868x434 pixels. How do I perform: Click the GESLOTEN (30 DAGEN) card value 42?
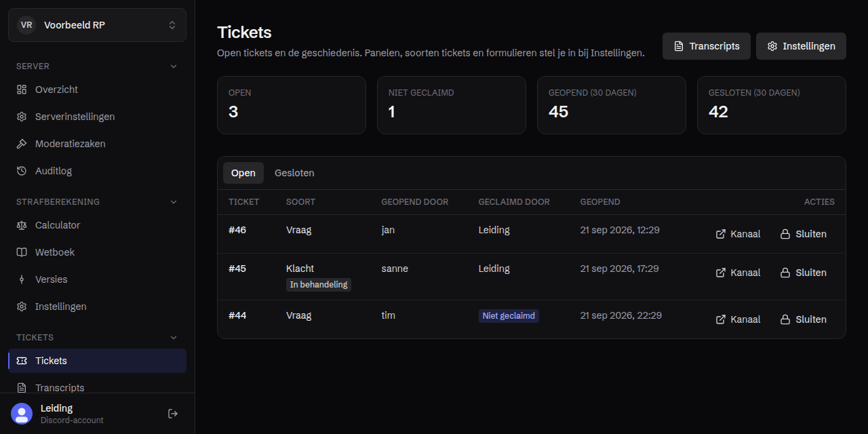pyautogui.click(x=718, y=112)
